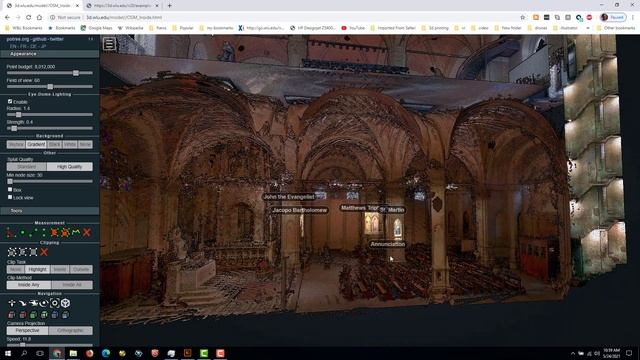Image resolution: width=640 pixels, height=360 pixels.
Task: Activate orbit control navigation mode
Action: coord(44,303)
